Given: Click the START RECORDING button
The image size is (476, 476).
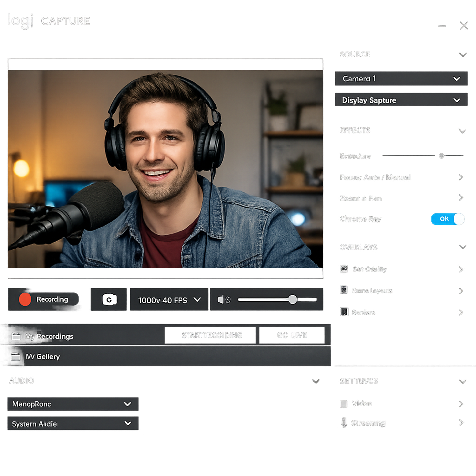Looking at the screenshot, I should pyautogui.click(x=210, y=335).
